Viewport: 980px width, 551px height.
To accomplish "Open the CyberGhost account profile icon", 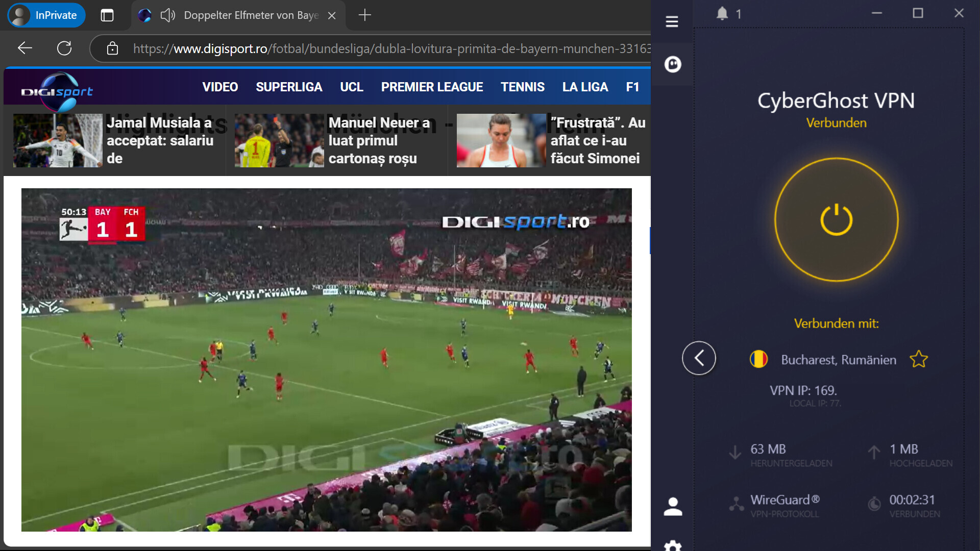I will pos(673,506).
